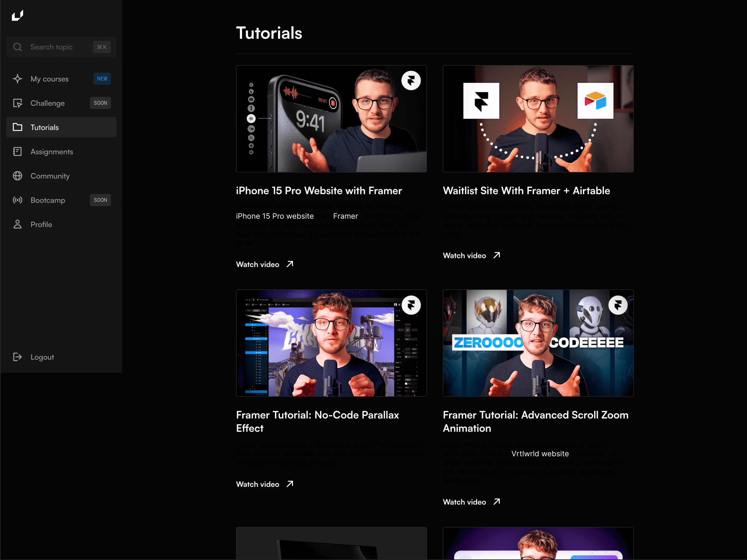
Task: Watch video for Waitlist Site tutorial
Action: (x=472, y=255)
